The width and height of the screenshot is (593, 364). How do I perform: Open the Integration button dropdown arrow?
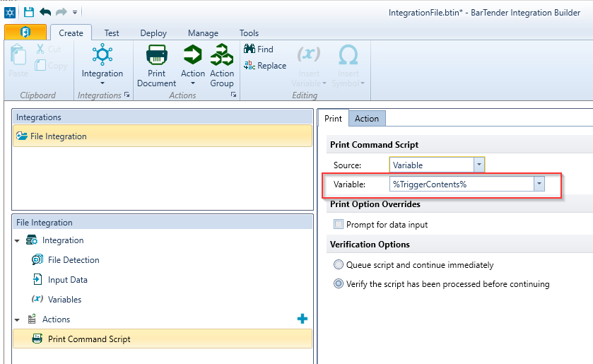click(x=102, y=83)
